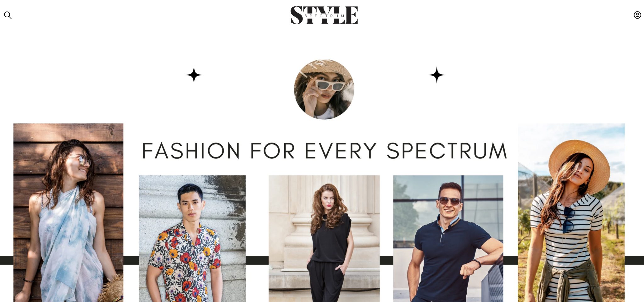Open the man in navy polo photo
Screen dimensions: 644x302
pyautogui.click(x=448, y=238)
